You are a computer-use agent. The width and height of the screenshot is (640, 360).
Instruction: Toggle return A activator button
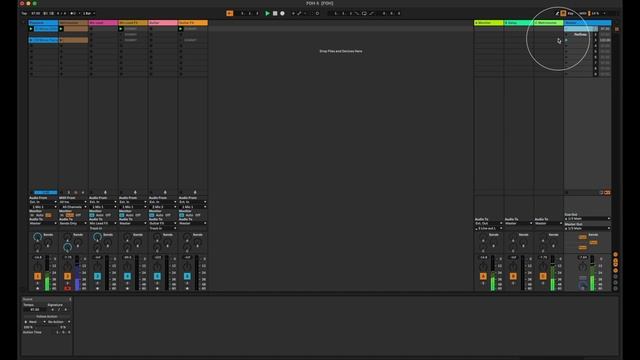click(x=483, y=276)
